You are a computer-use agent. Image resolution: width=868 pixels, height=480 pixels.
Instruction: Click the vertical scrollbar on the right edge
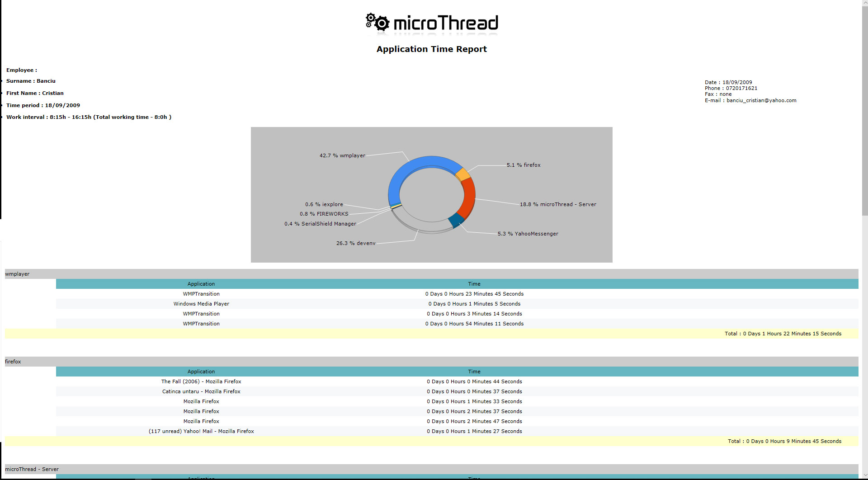(x=865, y=240)
